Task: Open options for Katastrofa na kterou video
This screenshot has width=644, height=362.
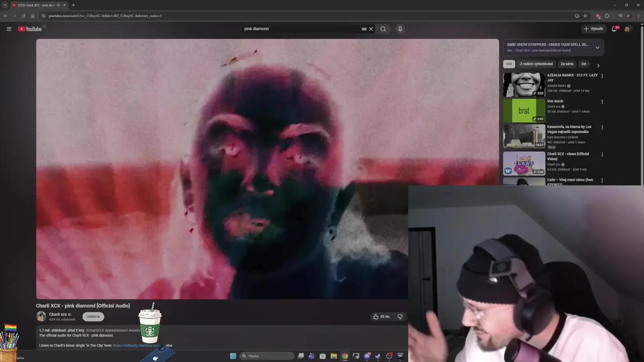Action: pos(602,128)
